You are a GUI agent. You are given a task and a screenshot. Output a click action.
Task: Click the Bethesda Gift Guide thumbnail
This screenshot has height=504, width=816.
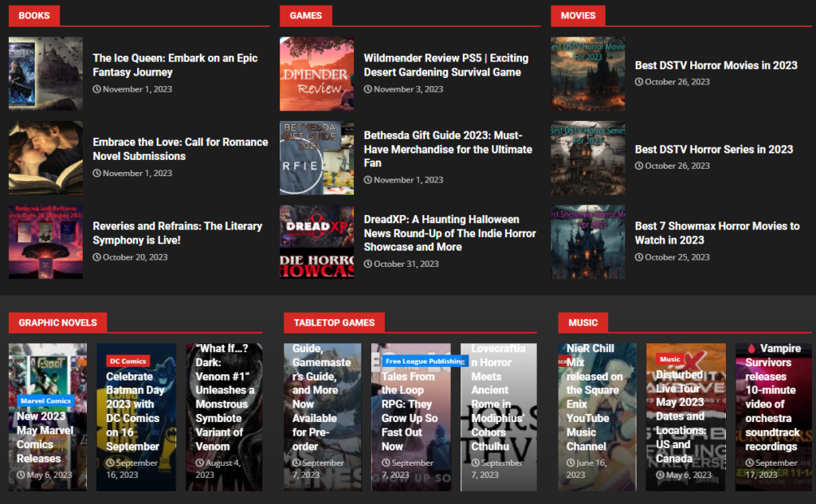tap(317, 158)
